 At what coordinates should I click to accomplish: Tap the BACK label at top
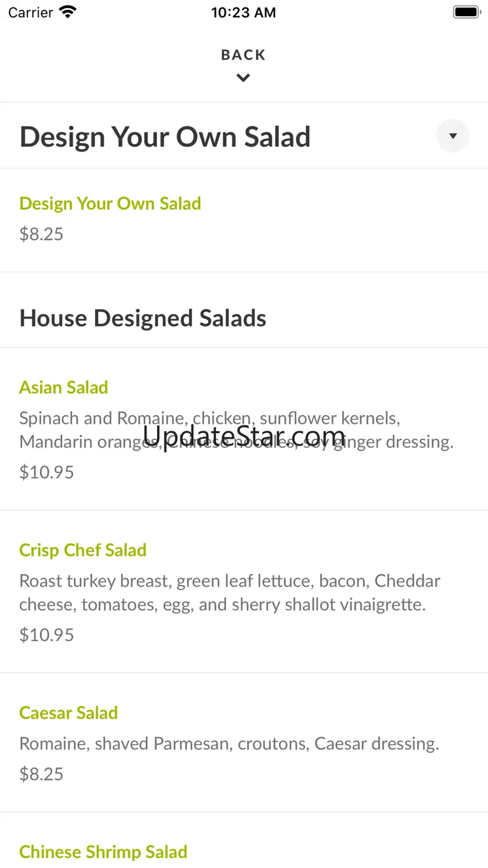[243, 55]
